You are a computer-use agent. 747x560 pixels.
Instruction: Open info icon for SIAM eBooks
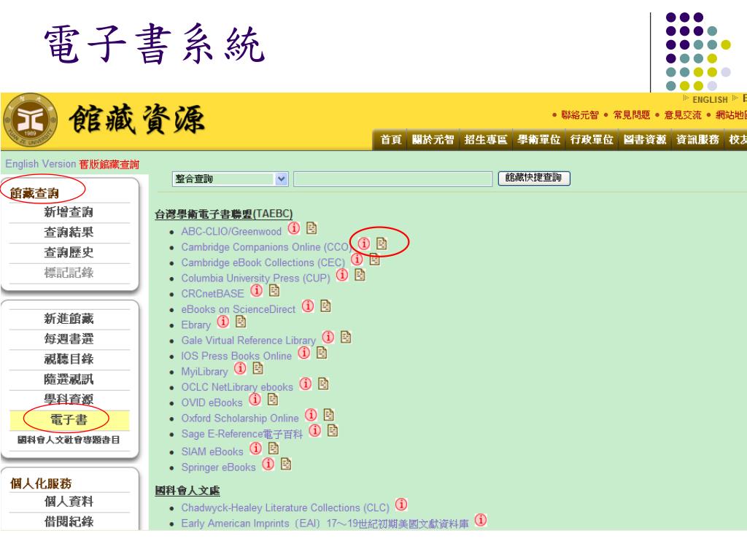[256, 448]
